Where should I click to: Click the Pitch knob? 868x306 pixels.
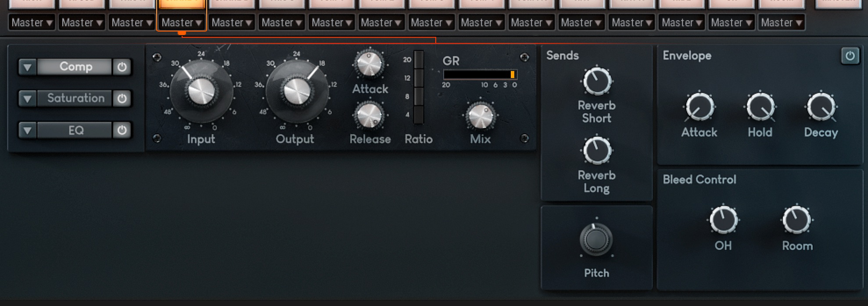pos(596,239)
